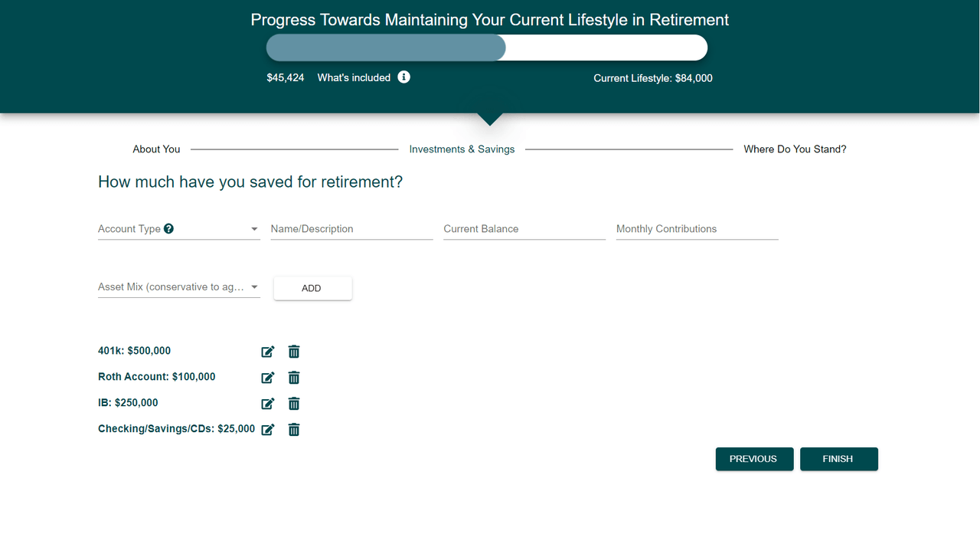
Task: Click the Roth Account: $100,000 text
Action: point(157,377)
